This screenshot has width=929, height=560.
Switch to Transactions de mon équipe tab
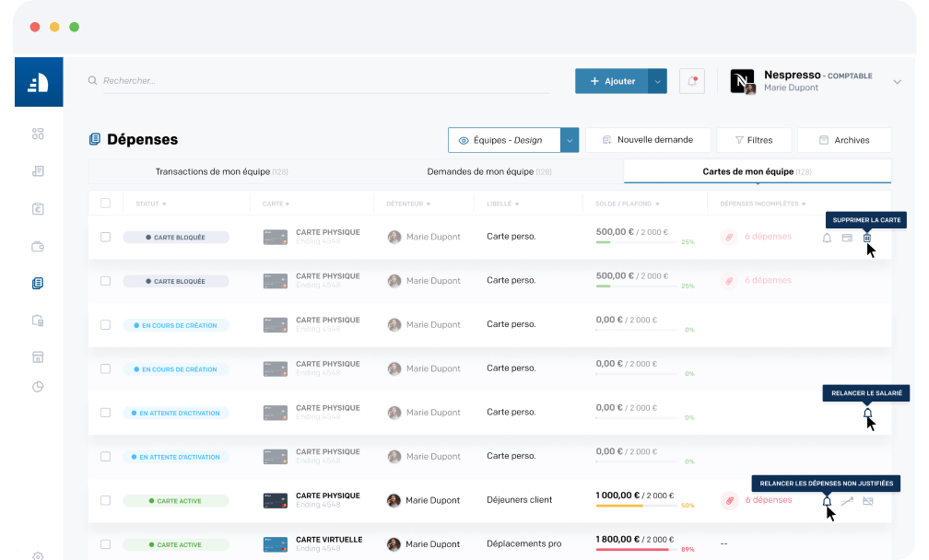pos(221,171)
